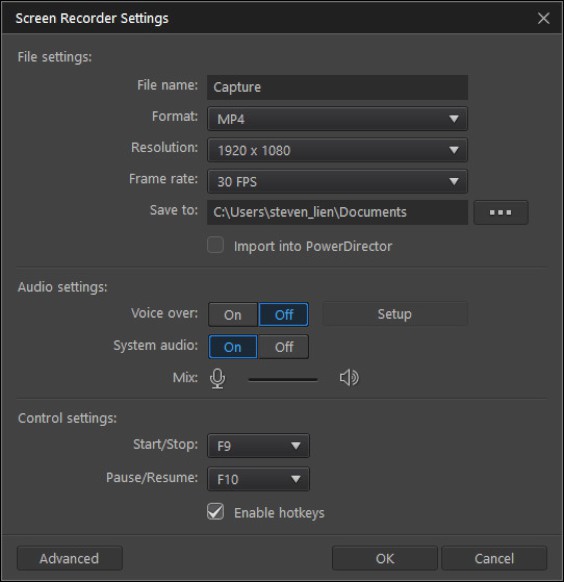Click the speaker icon beside Mix slider
Image resolution: width=564 pixels, height=582 pixels.
[349, 378]
